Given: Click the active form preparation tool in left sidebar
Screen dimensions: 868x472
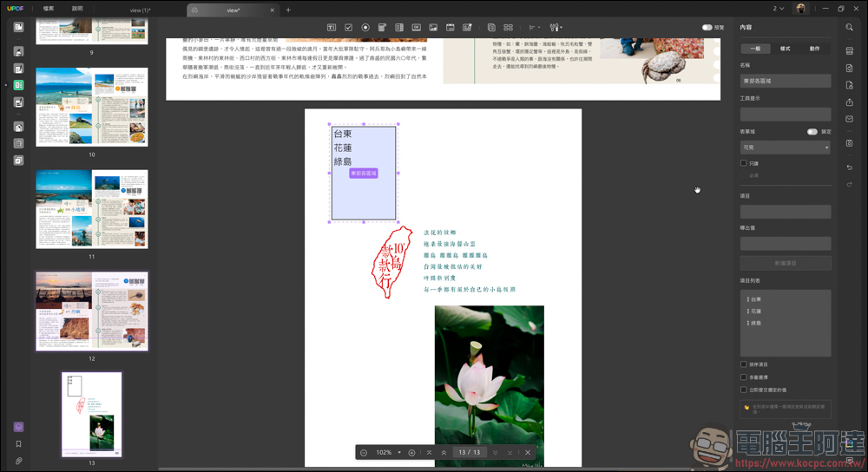Looking at the screenshot, I should (x=18, y=85).
